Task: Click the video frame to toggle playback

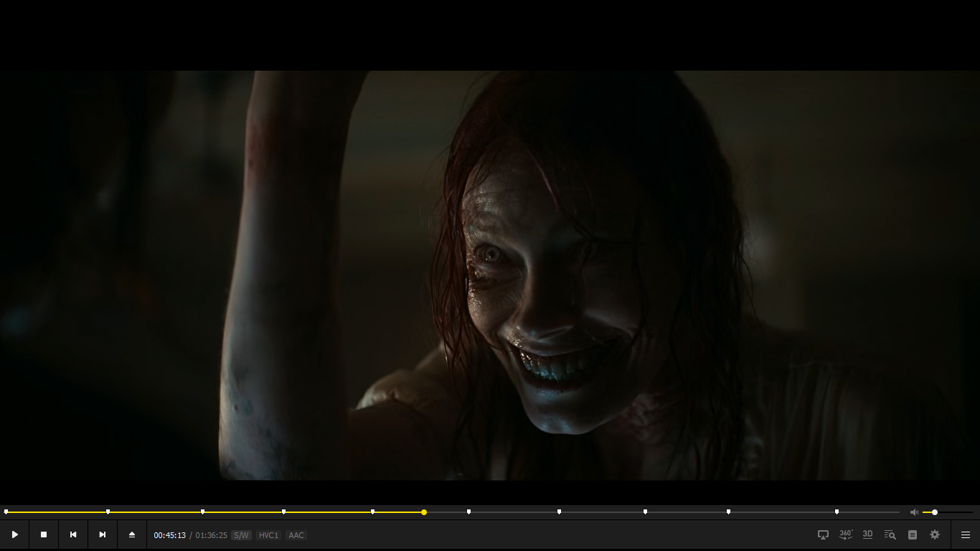Action: coord(490,275)
